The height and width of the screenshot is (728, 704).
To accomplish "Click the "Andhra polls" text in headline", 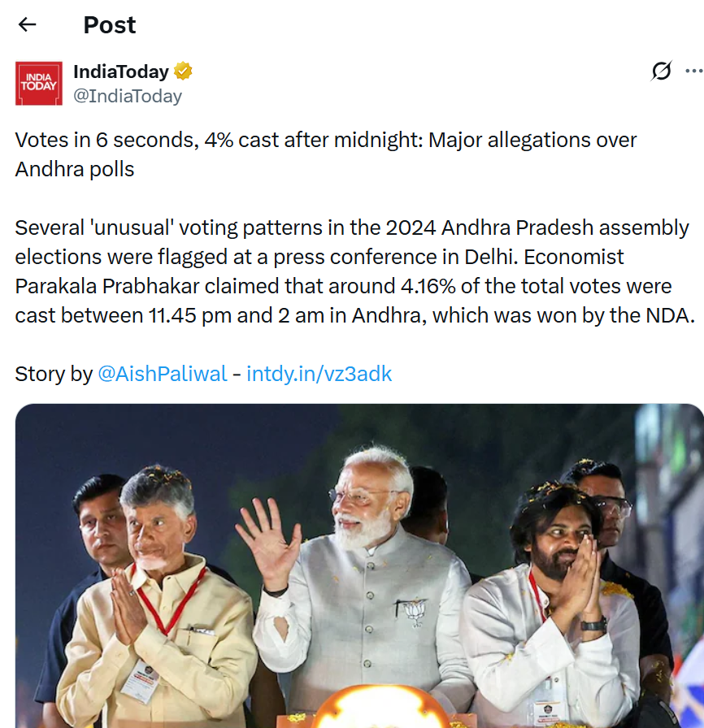I will [x=75, y=169].
